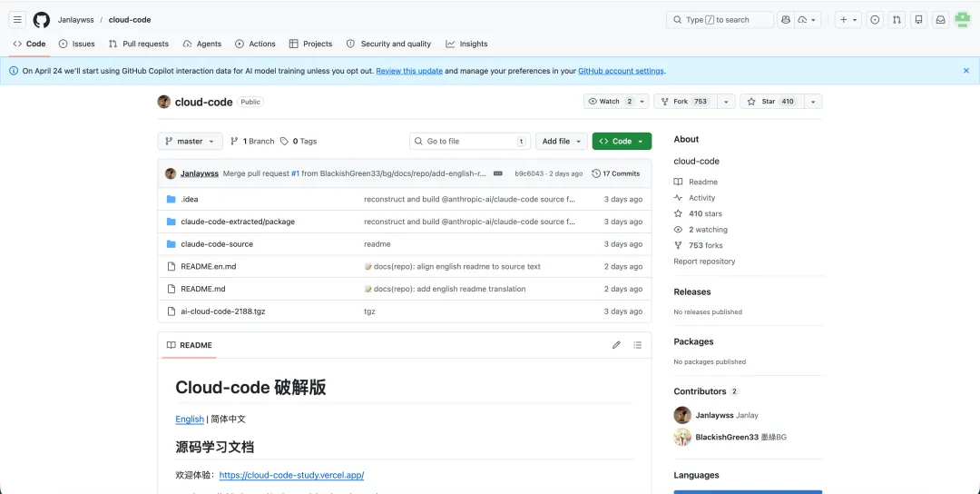Open the green Code dropdown button
This screenshot has width=980, height=494.
(622, 142)
